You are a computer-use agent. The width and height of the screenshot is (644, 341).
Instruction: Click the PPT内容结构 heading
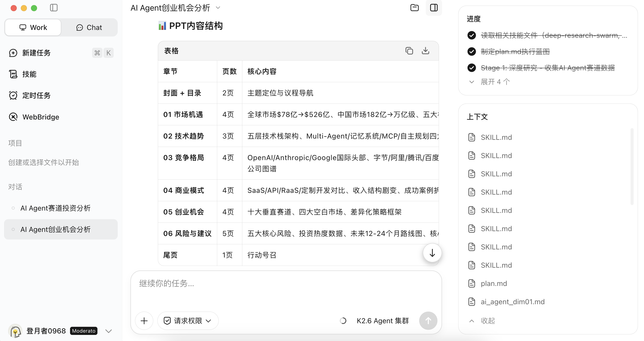(190, 26)
